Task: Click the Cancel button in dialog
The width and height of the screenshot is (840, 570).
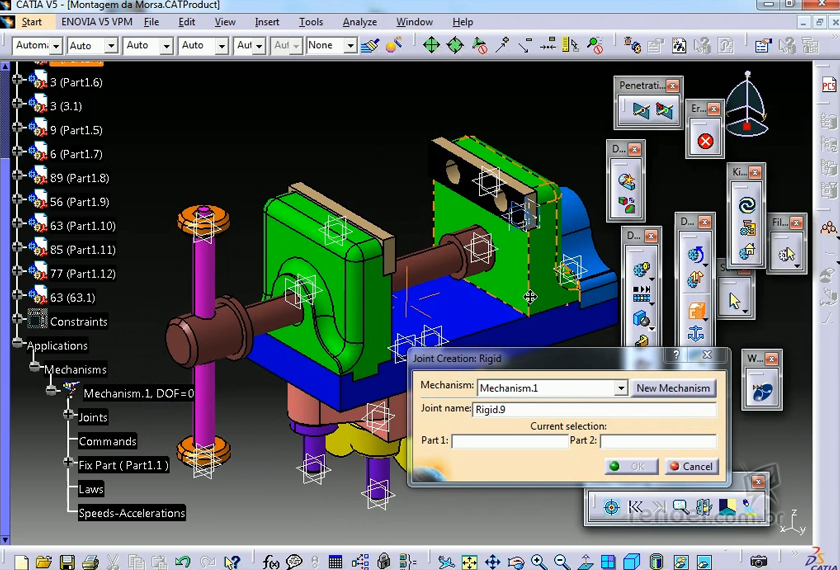Action: pos(691,466)
